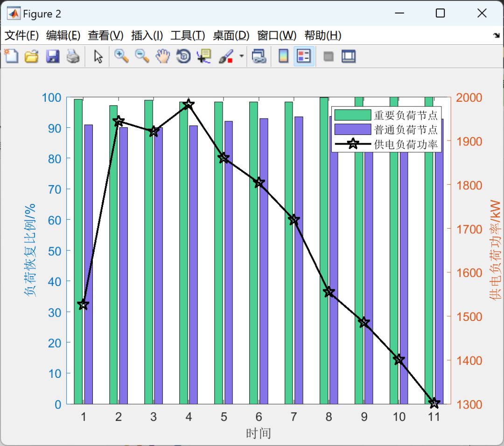Toggle the Insert Colorbar button
Screen dimensions: 504x446
pyautogui.click(x=283, y=56)
